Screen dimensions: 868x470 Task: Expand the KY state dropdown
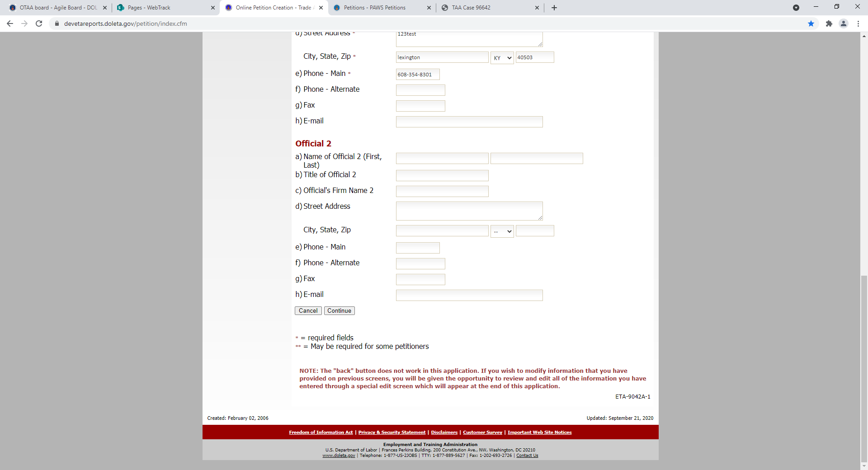click(x=502, y=58)
